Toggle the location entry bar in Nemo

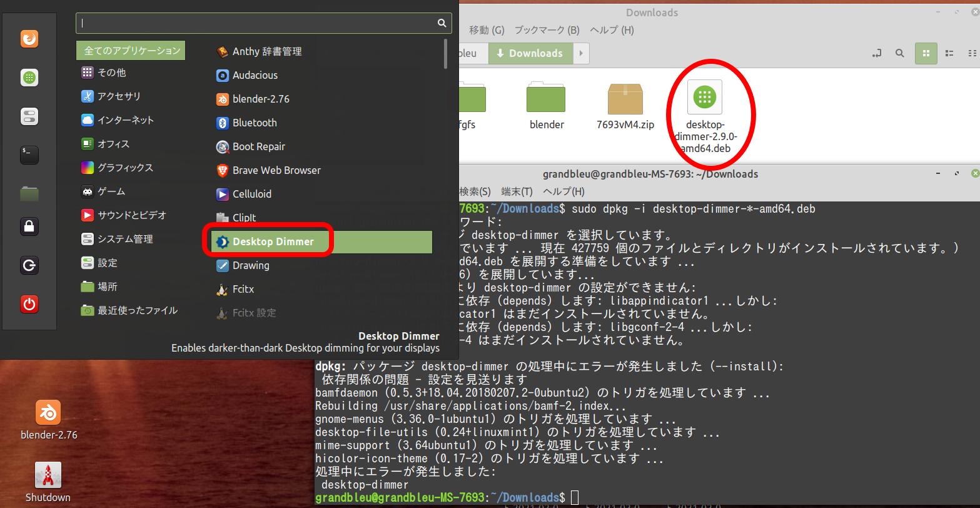tap(877, 53)
